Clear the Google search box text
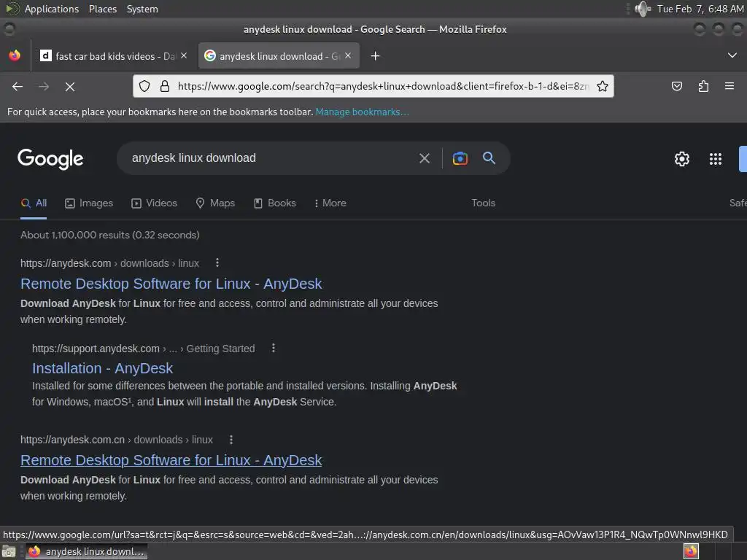This screenshot has width=747, height=560. pyautogui.click(x=425, y=158)
